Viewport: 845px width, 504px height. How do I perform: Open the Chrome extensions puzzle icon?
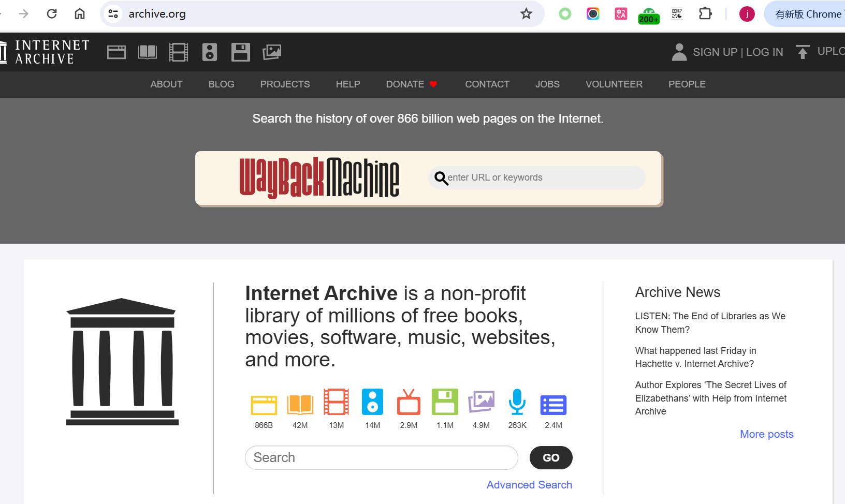pos(705,14)
